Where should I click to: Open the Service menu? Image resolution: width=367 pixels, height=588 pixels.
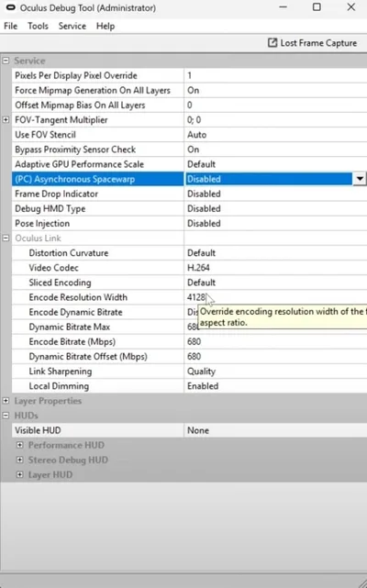tap(72, 26)
